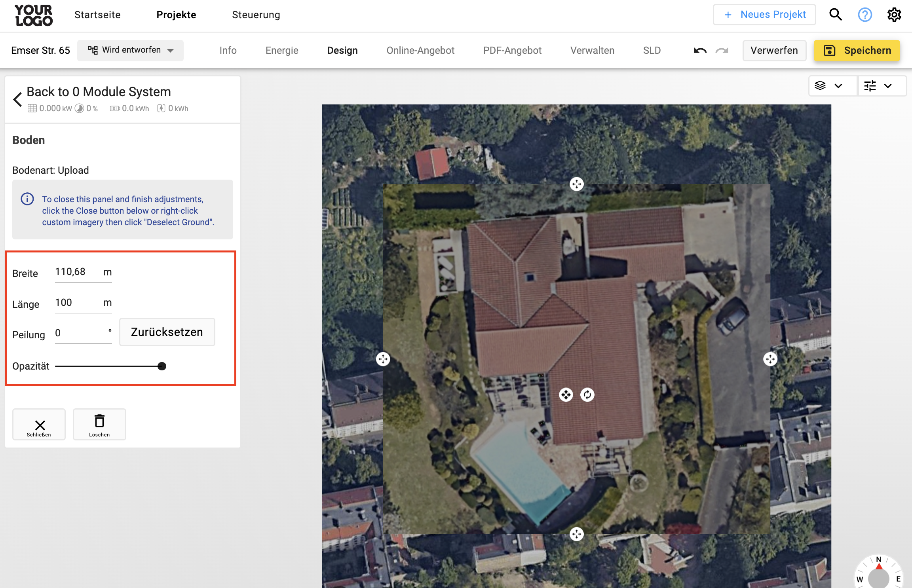Viewport: 912px width, 588px height.
Task: Switch to the Design tab
Action: (342, 51)
